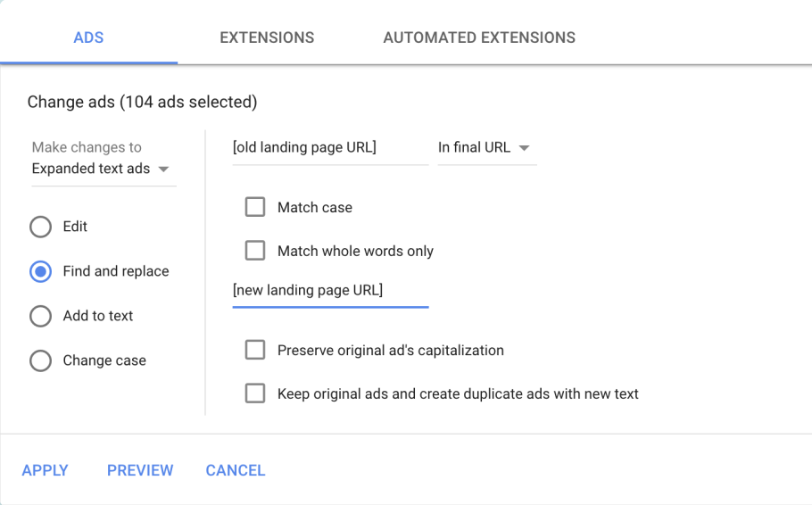Open the Expanded text ads dropdown
The height and width of the screenshot is (505, 812).
click(101, 169)
